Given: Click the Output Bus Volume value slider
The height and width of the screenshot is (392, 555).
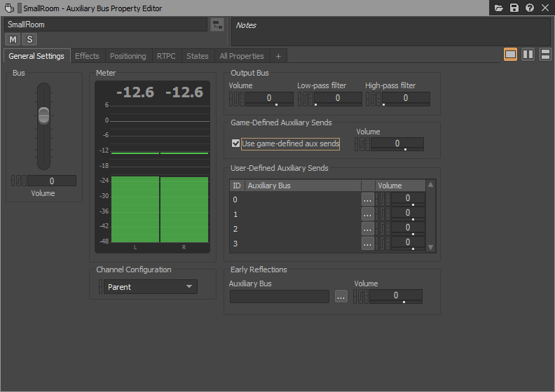Looking at the screenshot, I should pyautogui.click(x=269, y=99).
